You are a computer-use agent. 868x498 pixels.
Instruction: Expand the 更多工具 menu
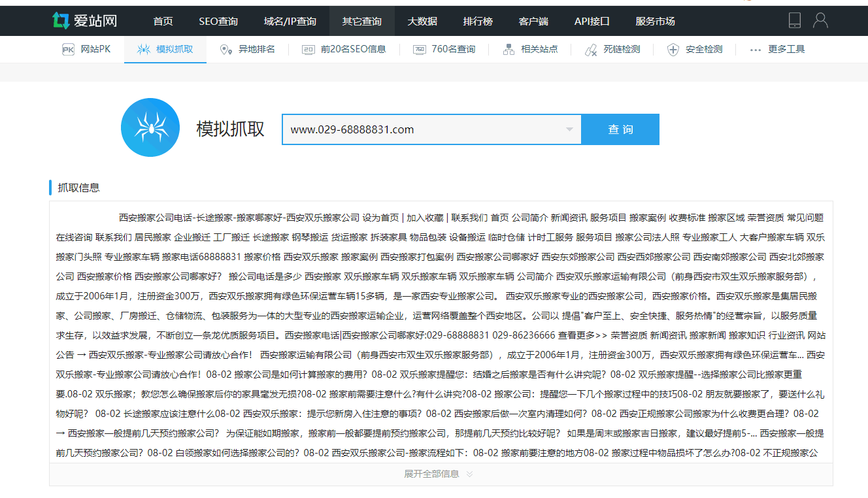776,50
